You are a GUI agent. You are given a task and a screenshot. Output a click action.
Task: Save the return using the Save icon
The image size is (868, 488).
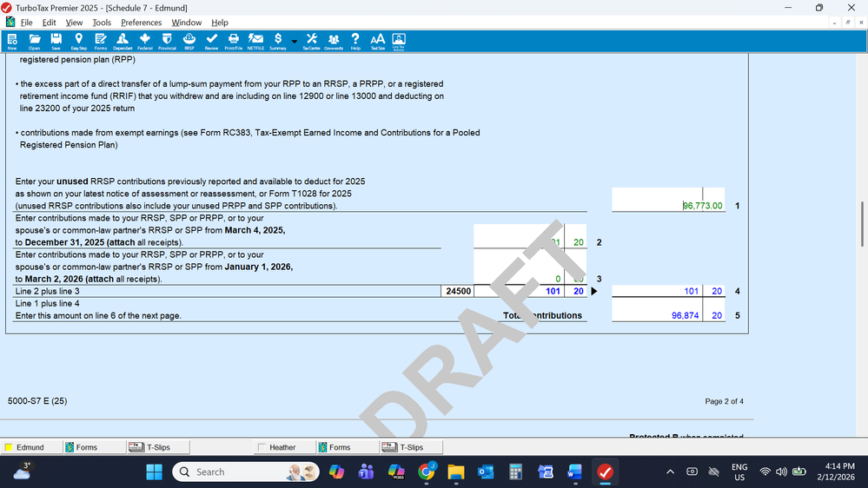56,42
